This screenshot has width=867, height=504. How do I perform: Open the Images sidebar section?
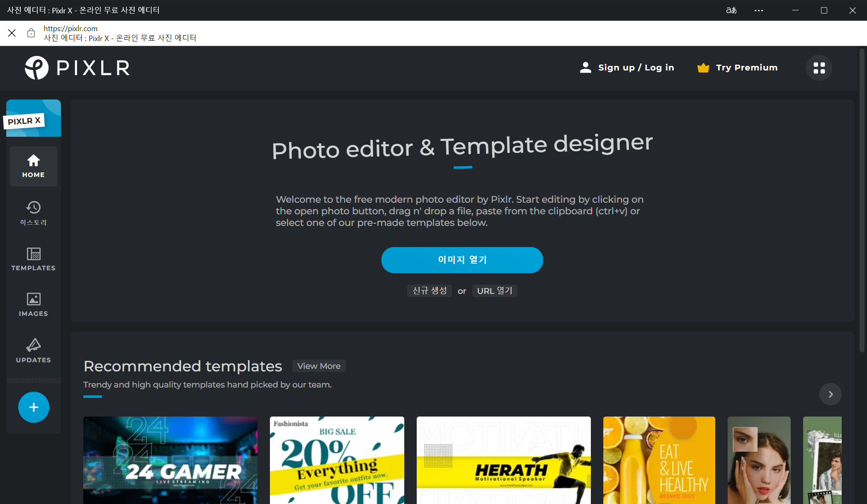34,305
